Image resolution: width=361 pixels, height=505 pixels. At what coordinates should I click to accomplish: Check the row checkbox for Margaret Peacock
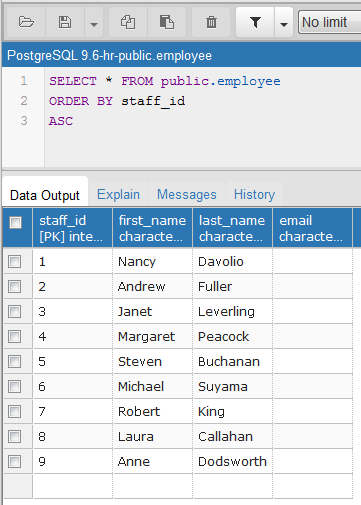(15, 336)
